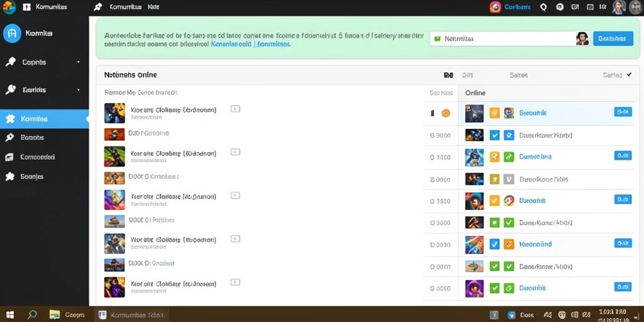Click the small avatar at the banner input's right end
Viewport: 644px width, 322px height.
point(582,38)
